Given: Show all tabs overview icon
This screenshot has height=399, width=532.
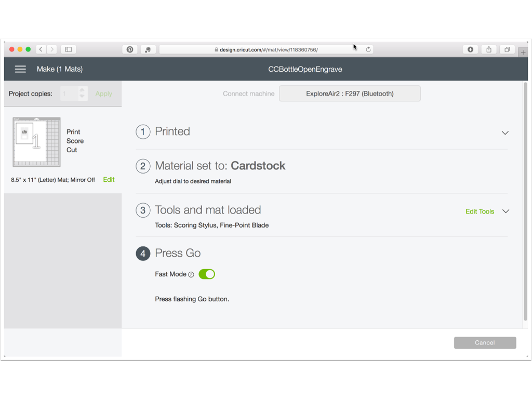Looking at the screenshot, I should tap(507, 49).
